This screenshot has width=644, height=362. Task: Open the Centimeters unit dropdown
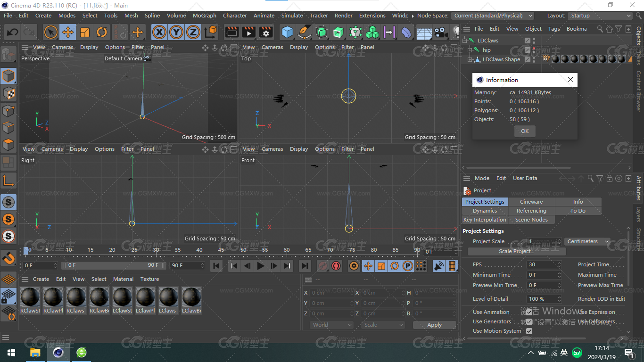click(x=587, y=241)
